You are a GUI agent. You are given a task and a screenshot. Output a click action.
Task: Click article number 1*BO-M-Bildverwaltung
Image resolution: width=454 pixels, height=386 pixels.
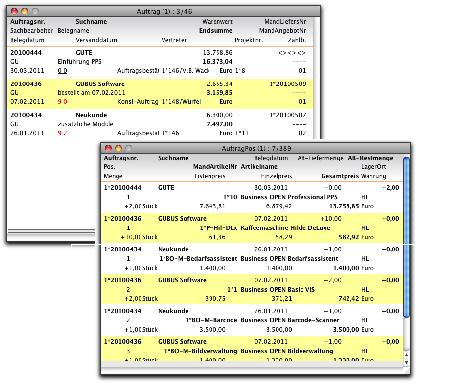[201, 351]
